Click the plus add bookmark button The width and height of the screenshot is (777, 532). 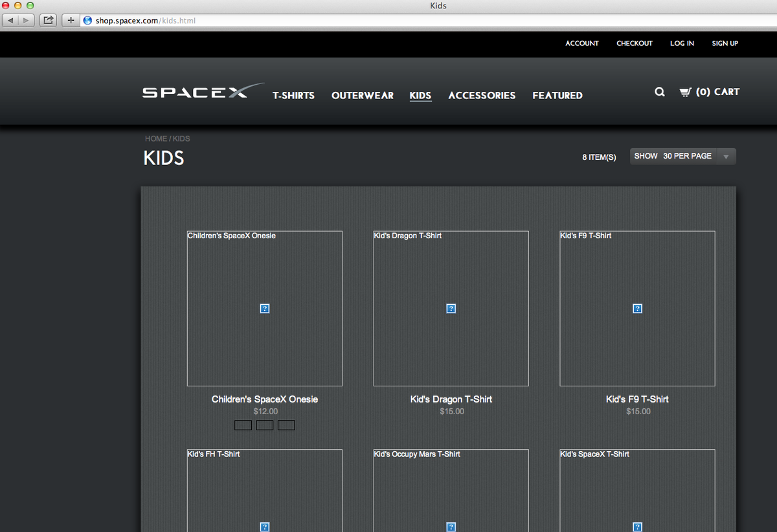point(70,21)
